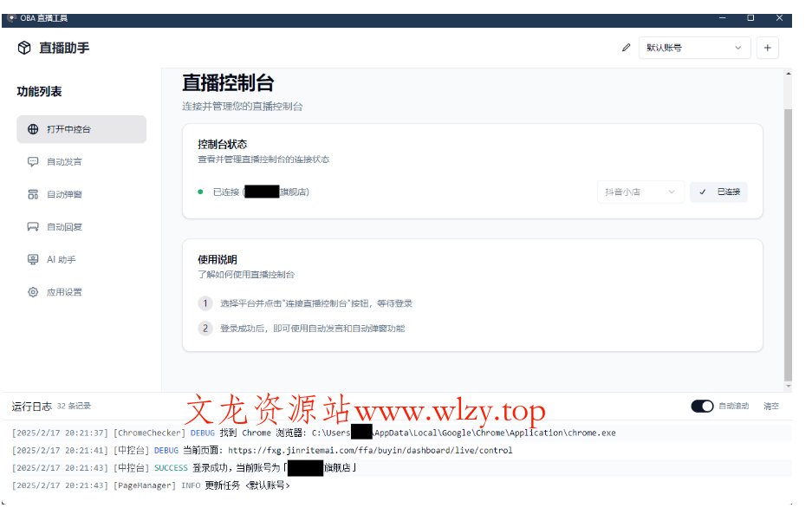Open the 打开中控台 globe icon
812x508 pixels.
32,128
